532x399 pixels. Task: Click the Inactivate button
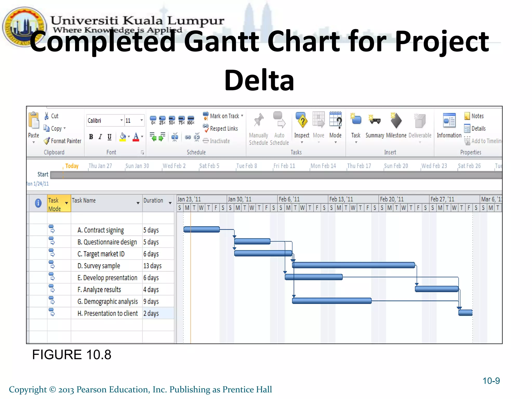tap(216, 141)
